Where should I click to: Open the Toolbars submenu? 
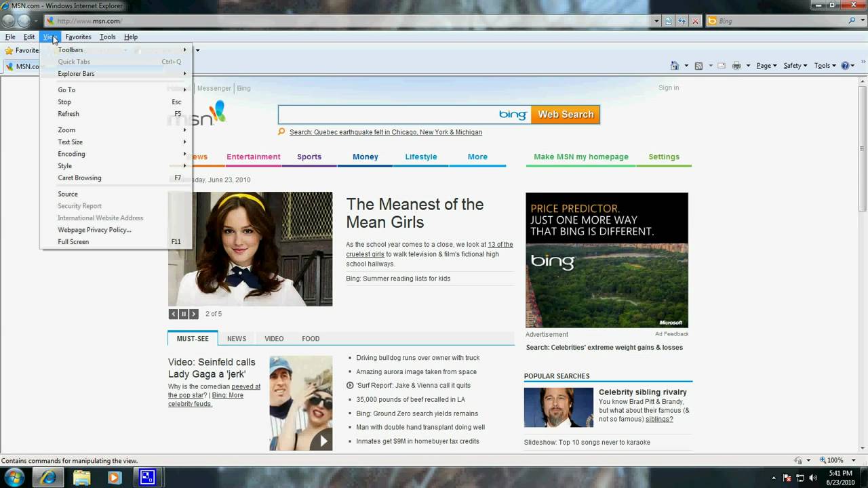point(116,49)
